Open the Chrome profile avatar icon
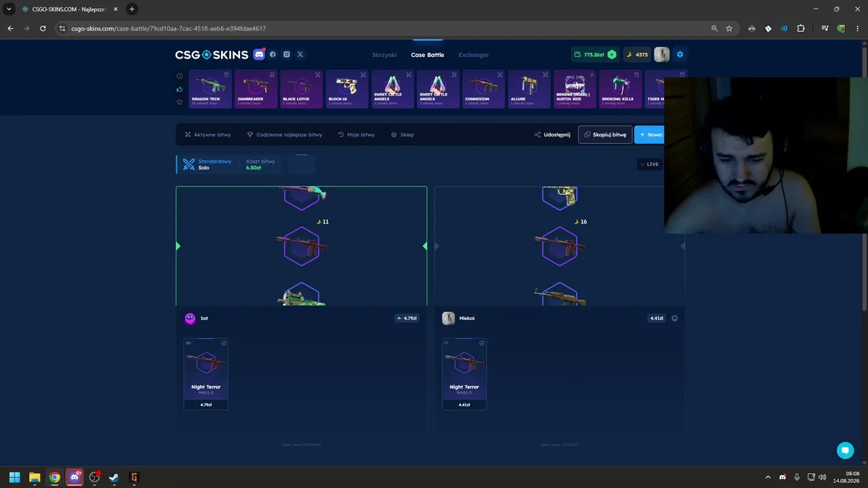Viewport: 868px width, 488px height. click(x=841, y=28)
